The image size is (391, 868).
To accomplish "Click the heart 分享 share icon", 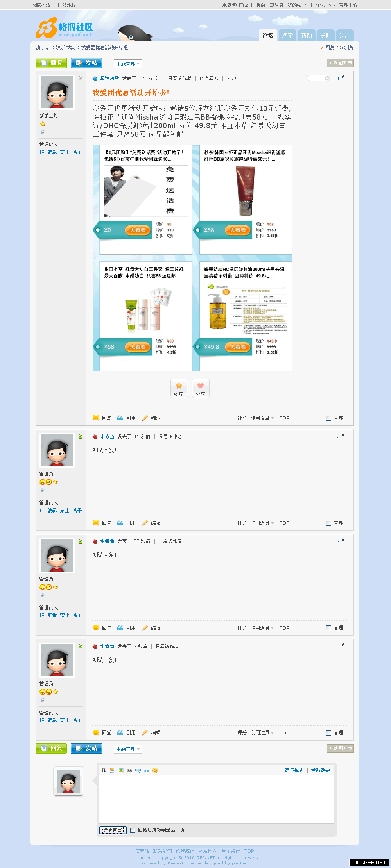I will tap(201, 388).
